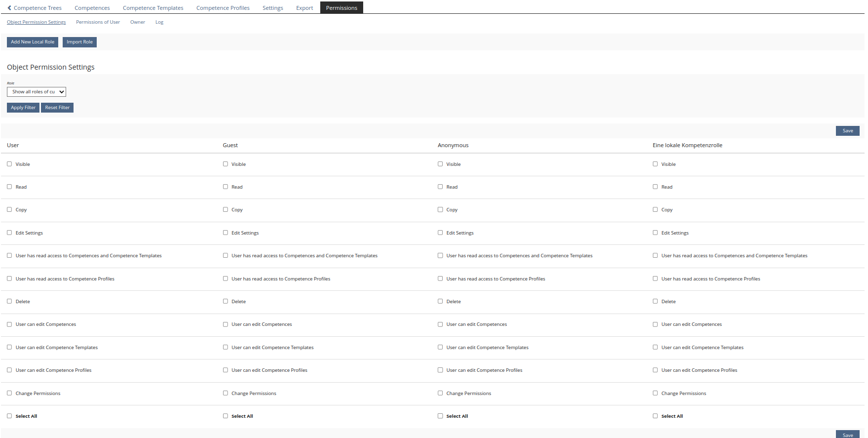Open the Competence Profiles tab
The image size is (868, 438).
tap(223, 8)
